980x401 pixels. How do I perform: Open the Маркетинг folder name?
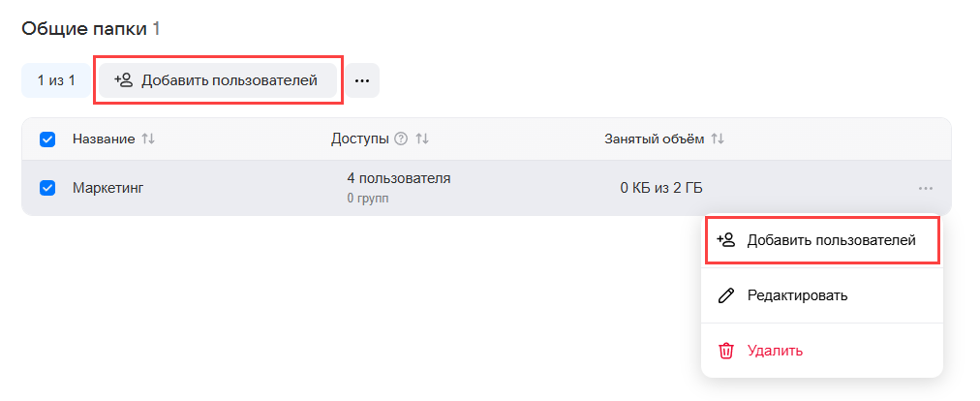click(x=107, y=188)
